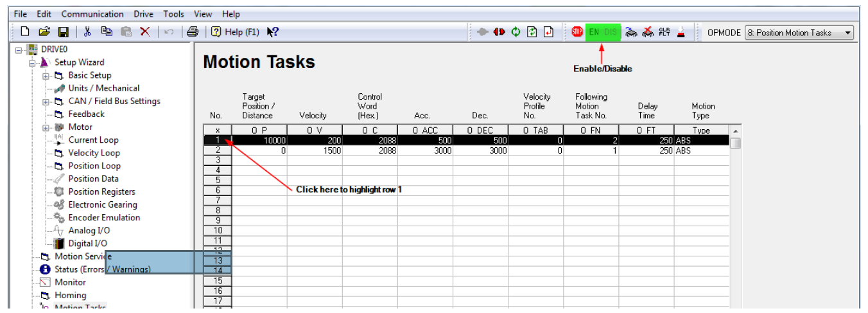Click the chip with blue arrow icon
This screenshot has height=313, width=868.
tap(631, 32)
